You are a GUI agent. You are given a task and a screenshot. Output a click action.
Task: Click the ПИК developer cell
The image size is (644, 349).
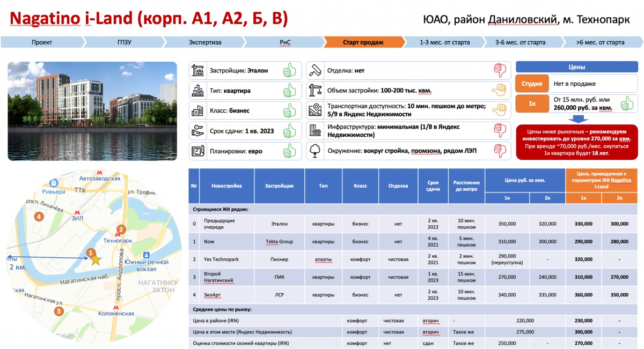(280, 277)
